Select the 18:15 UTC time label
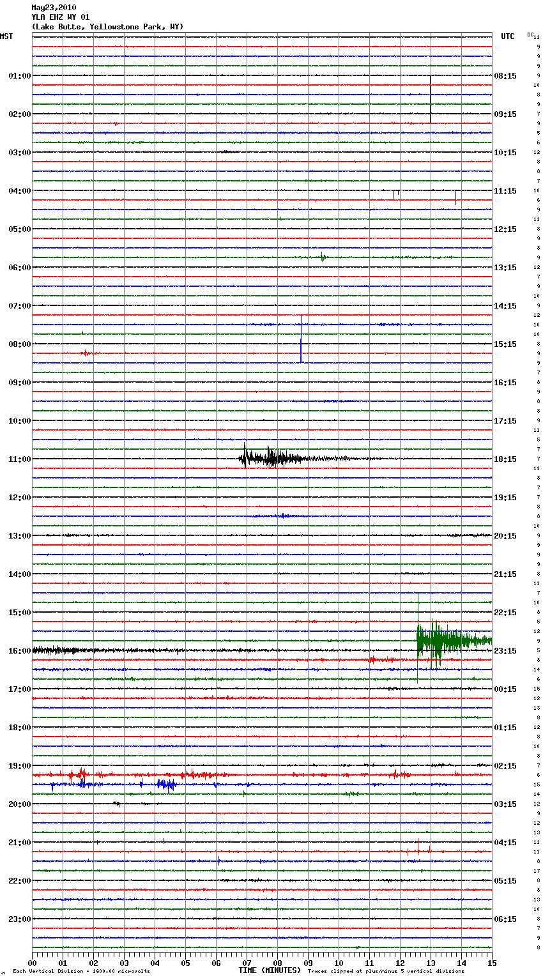Screen dimensions: 543x980 (505, 459)
